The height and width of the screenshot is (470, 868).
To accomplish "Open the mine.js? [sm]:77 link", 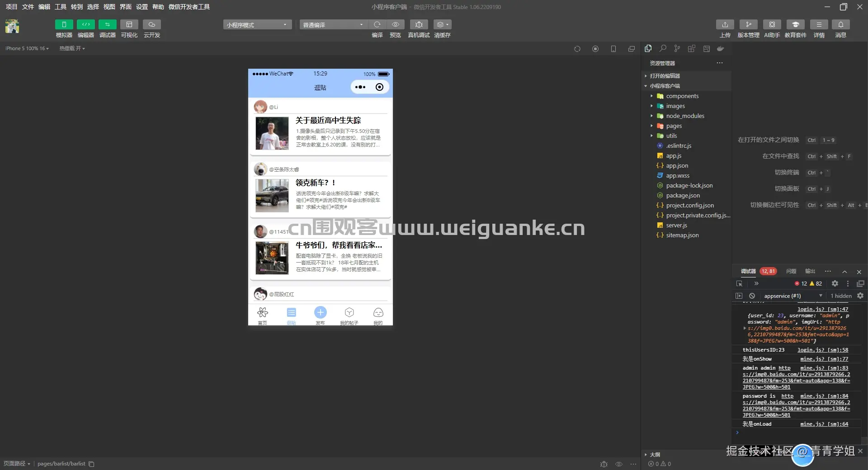I will pyautogui.click(x=824, y=359).
